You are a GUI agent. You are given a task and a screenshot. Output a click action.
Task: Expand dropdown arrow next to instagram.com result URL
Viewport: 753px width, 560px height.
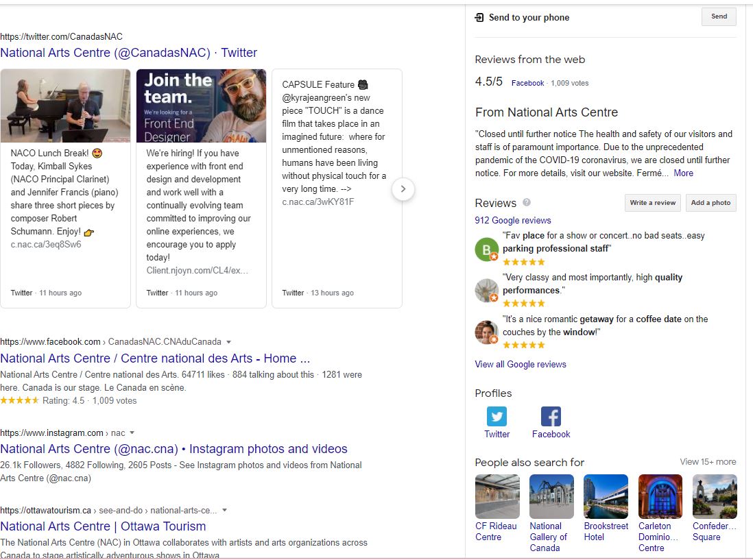pyautogui.click(x=132, y=433)
